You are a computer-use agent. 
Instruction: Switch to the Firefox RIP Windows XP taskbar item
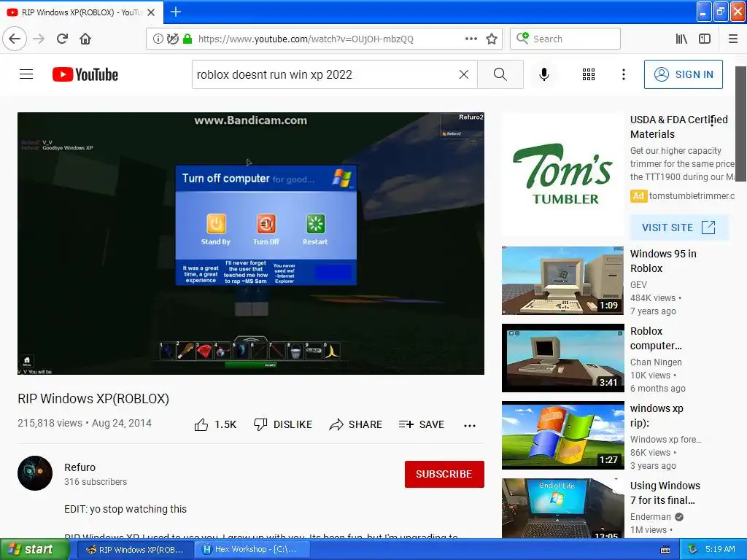pyautogui.click(x=135, y=550)
